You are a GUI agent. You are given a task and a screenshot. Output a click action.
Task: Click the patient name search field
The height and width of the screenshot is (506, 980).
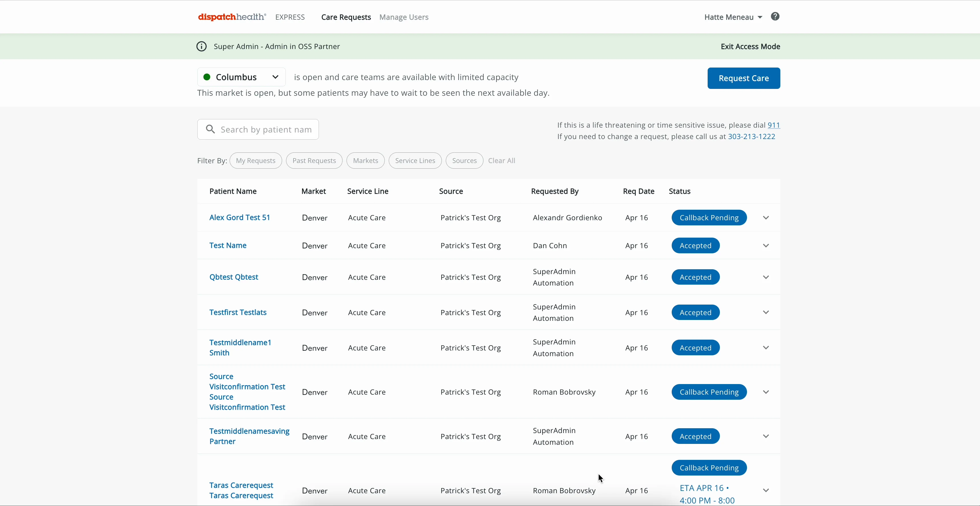pyautogui.click(x=266, y=129)
